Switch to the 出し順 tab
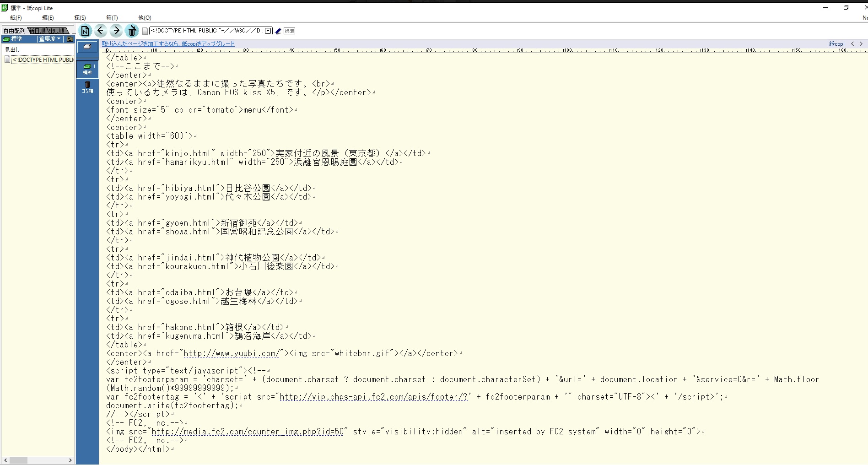The image size is (868, 465). click(57, 31)
